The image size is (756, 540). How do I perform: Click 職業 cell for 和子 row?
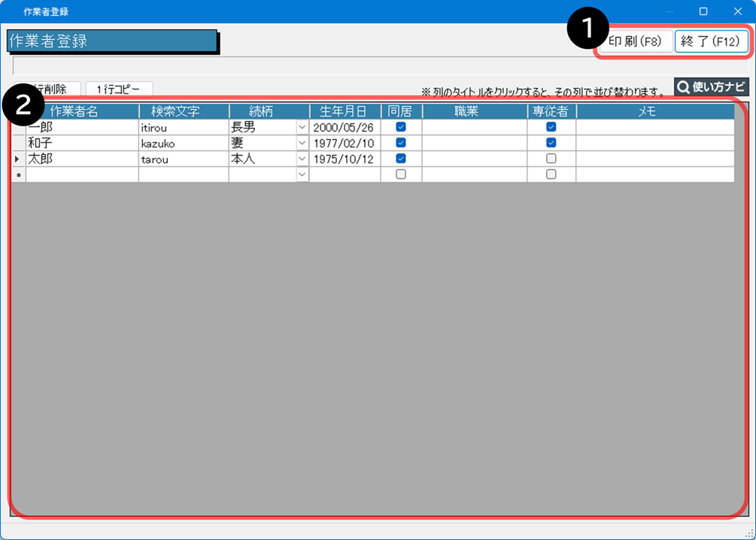pyautogui.click(x=474, y=143)
